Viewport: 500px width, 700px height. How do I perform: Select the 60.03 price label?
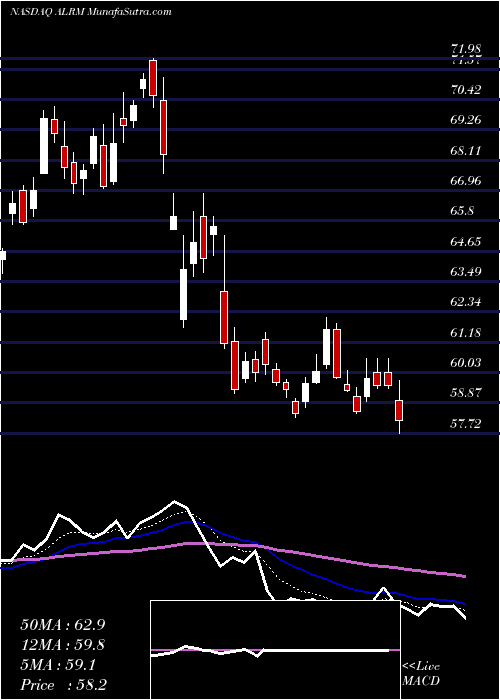click(467, 363)
